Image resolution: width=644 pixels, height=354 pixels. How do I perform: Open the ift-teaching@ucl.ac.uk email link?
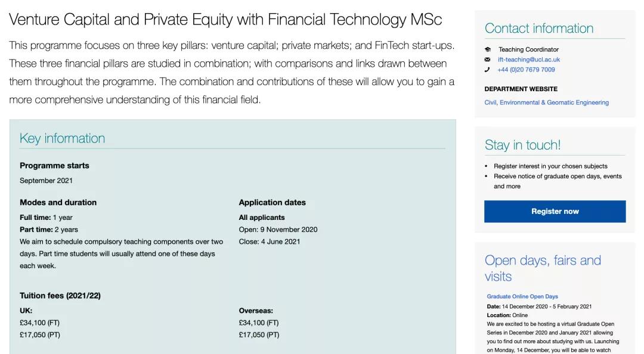click(x=528, y=60)
